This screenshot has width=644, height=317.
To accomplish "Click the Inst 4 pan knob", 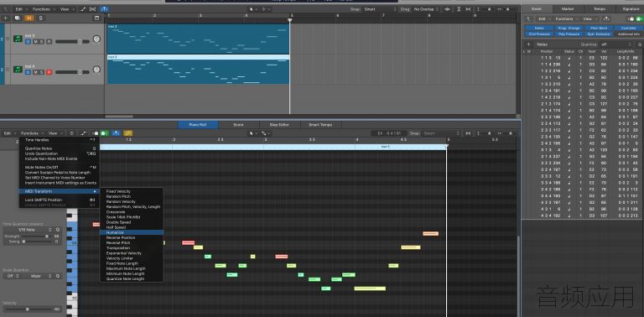I will tap(96, 70).
